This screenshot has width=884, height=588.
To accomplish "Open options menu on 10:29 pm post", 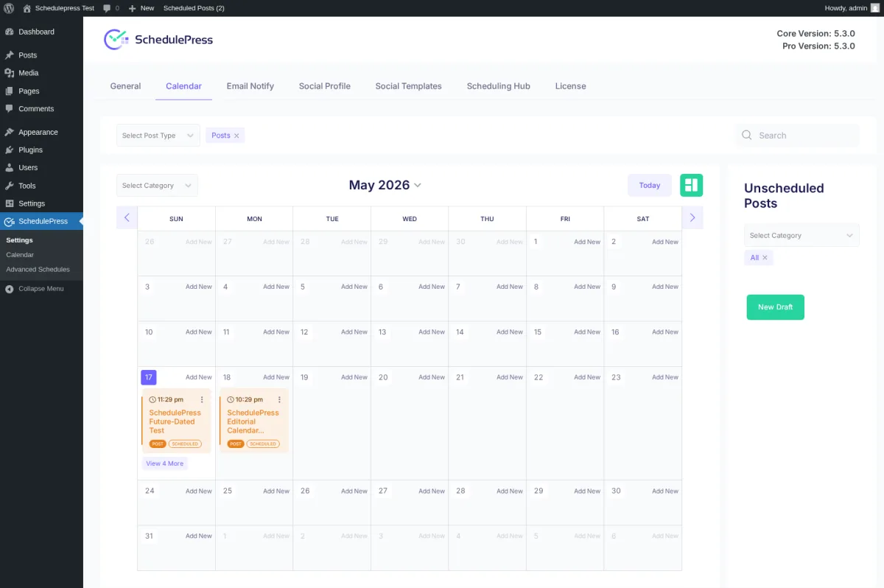I will point(279,399).
